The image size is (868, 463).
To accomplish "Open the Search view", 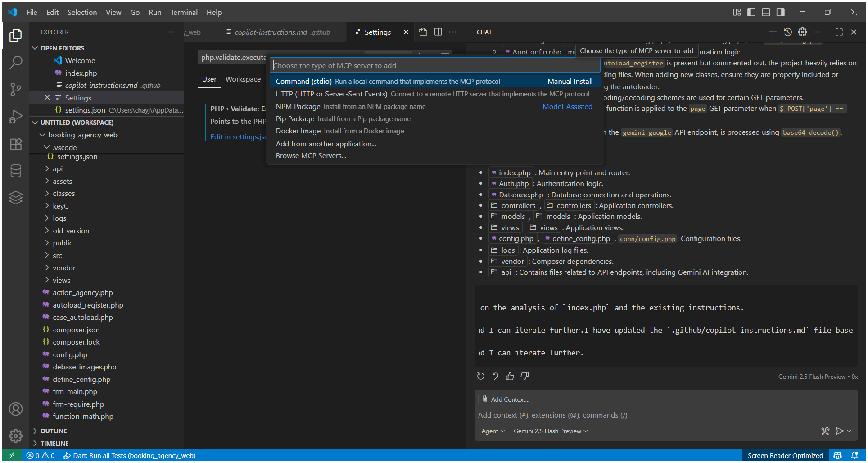I will 16,62.
